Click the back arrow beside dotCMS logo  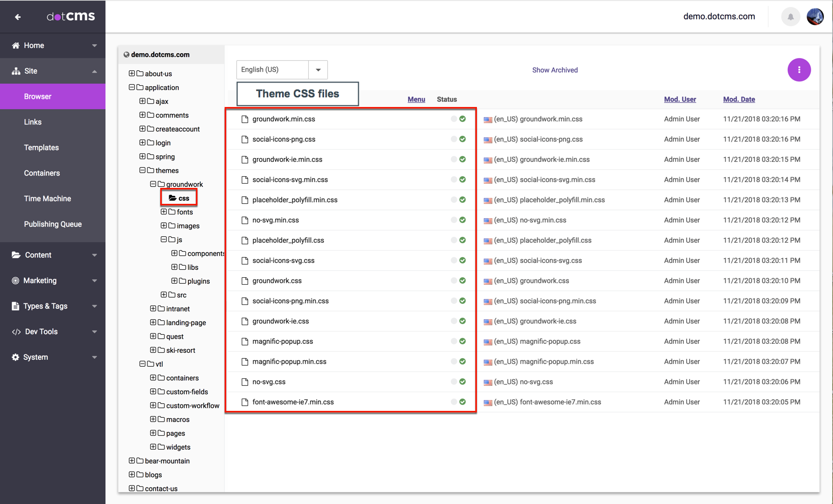coord(18,17)
